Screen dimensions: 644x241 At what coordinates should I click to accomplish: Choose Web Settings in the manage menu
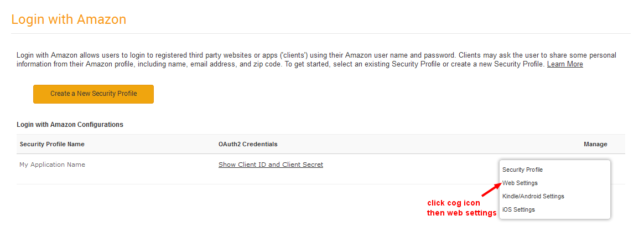pos(520,183)
